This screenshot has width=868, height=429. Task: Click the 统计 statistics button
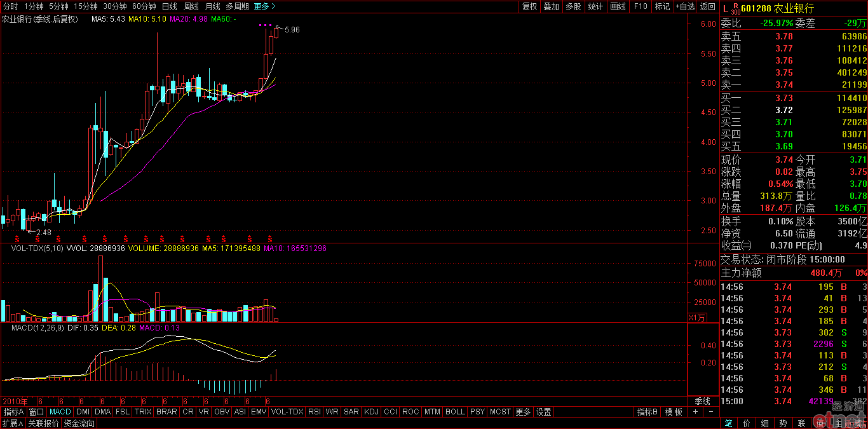(x=595, y=6)
